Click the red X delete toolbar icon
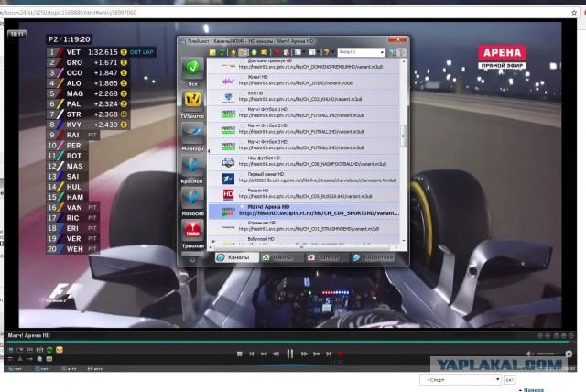This screenshot has height=392, width=586. 277,52
